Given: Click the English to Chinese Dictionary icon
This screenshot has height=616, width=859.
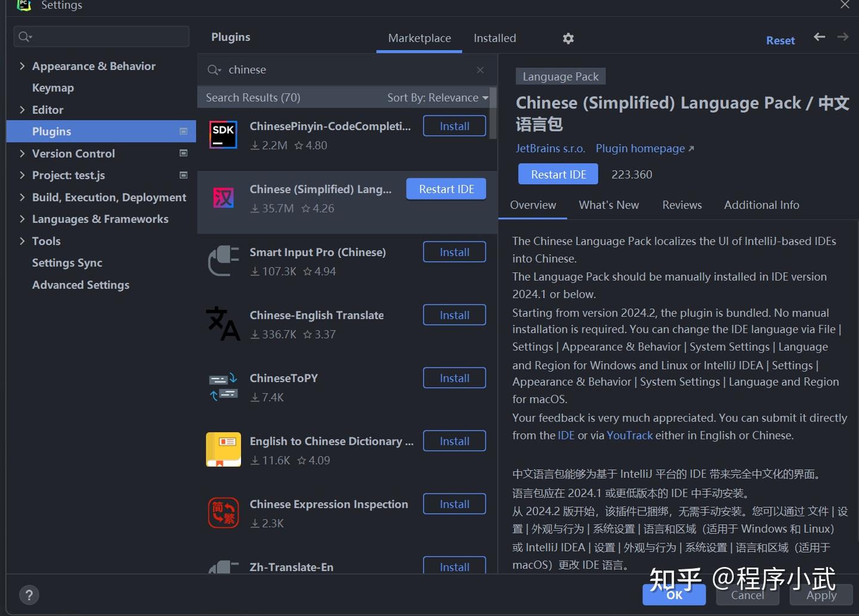Looking at the screenshot, I should [223, 450].
